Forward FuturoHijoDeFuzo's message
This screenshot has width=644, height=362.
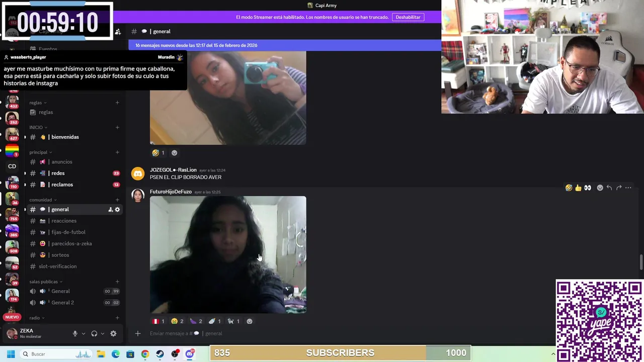pyautogui.click(x=619, y=188)
